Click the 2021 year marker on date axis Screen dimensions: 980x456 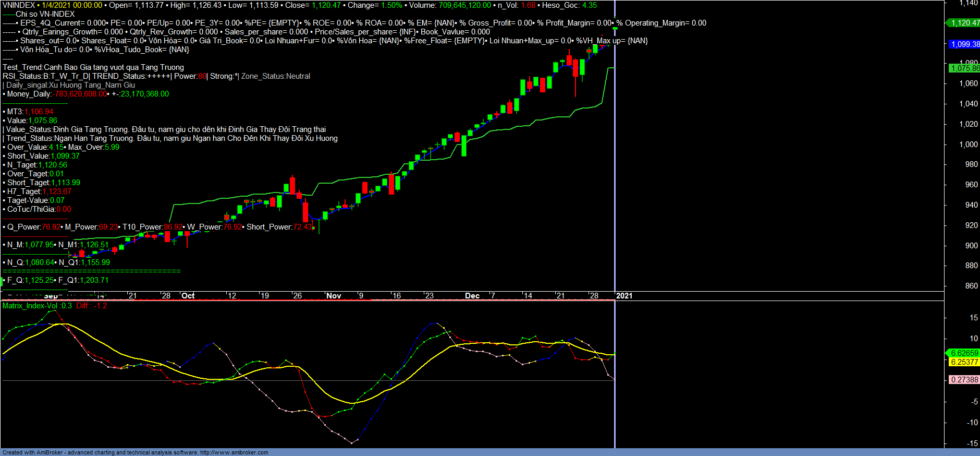(x=624, y=296)
